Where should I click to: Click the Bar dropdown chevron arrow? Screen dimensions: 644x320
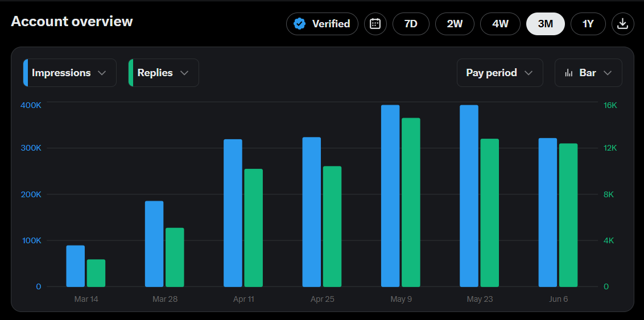[x=608, y=73]
